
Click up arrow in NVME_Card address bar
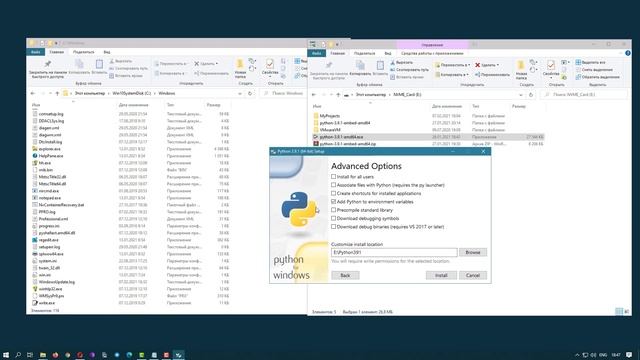click(338, 95)
